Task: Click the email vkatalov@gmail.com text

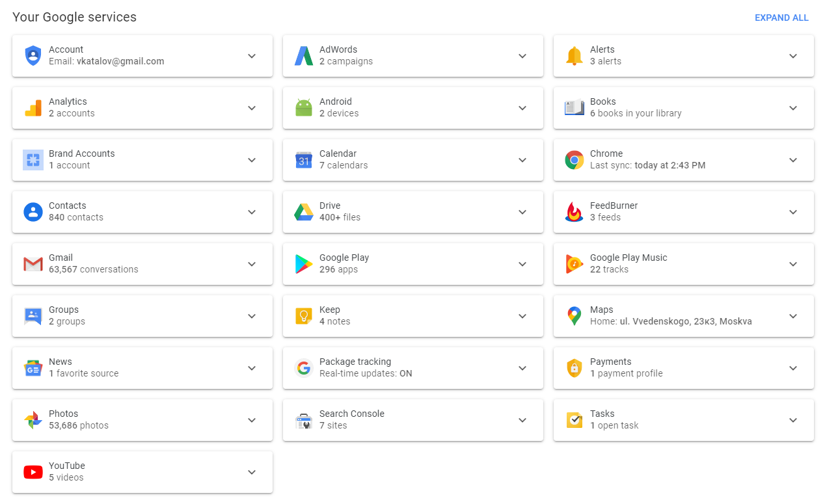Action: [x=120, y=62]
